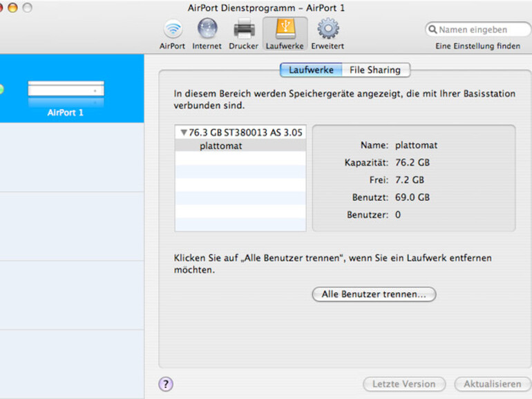Switch to the File Sharing tab

(375, 70)
